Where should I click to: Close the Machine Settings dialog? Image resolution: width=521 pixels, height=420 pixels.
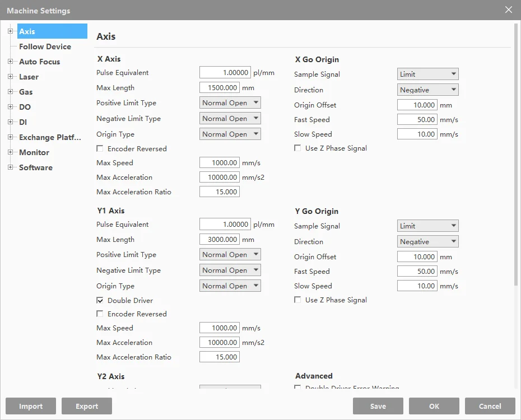[509, 10]
